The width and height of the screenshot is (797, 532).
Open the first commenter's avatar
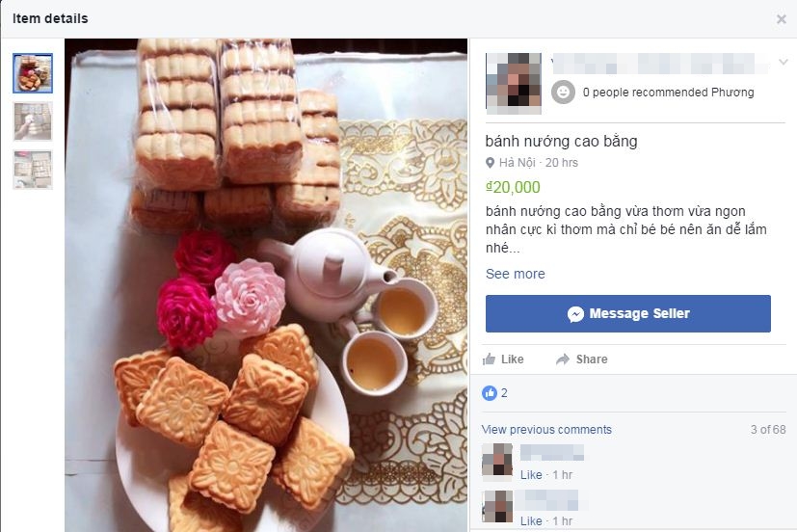coord(497,462)
